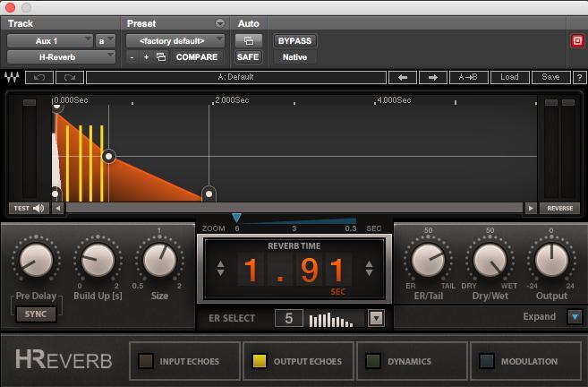Open the ER SELECT dropdown arrow

pyautogui.click(x=376, y=318)
